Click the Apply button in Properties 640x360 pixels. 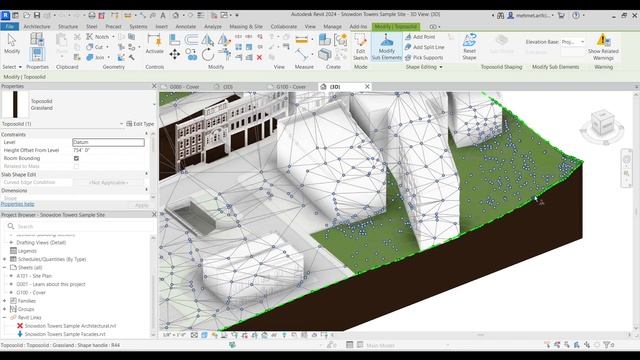(142, 205)
